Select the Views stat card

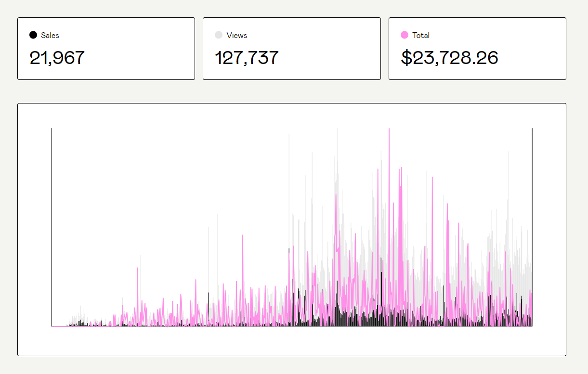291,48
